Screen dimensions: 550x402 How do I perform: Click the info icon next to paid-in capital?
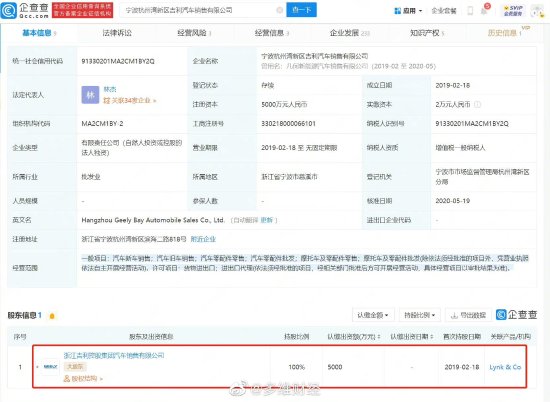click(477, 104)
